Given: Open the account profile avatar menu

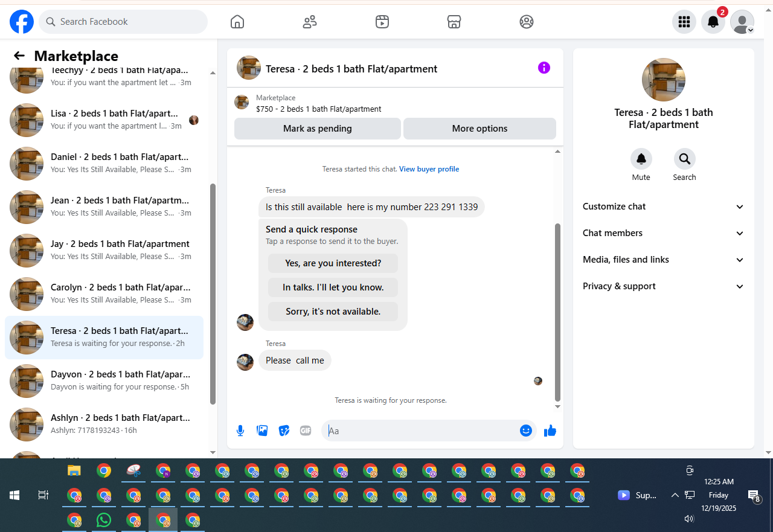Looking at the screenshot, I should tap(742, 22).
